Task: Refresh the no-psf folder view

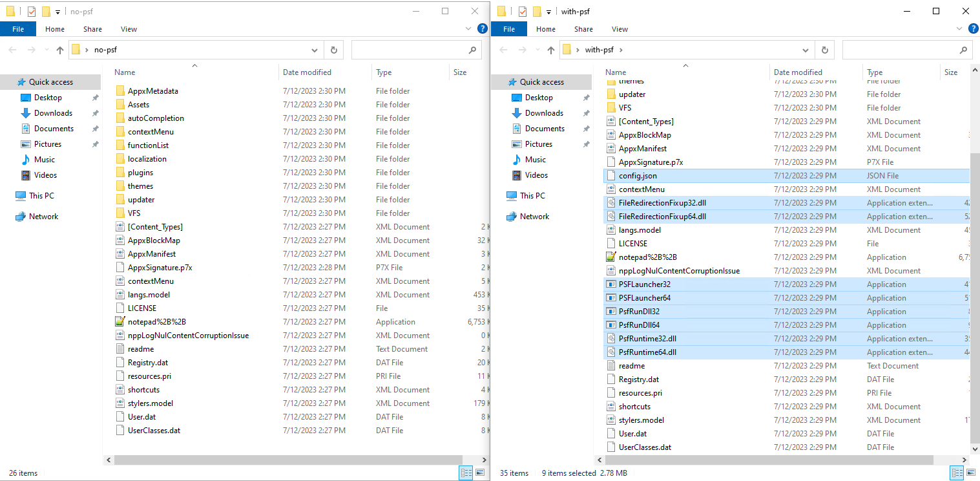Action: 334,50
